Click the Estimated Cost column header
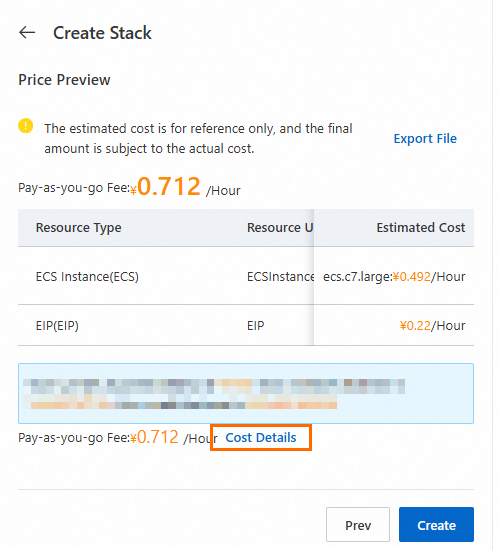Image resolution: width=498 pixels, height=550 pixels. click(x=421, y=228)
